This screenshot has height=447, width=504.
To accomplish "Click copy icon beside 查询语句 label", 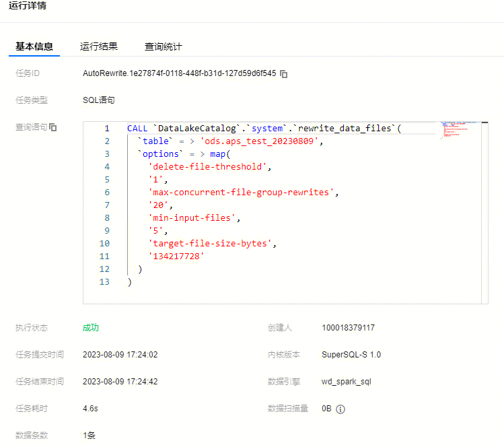I will pos(53,127).
